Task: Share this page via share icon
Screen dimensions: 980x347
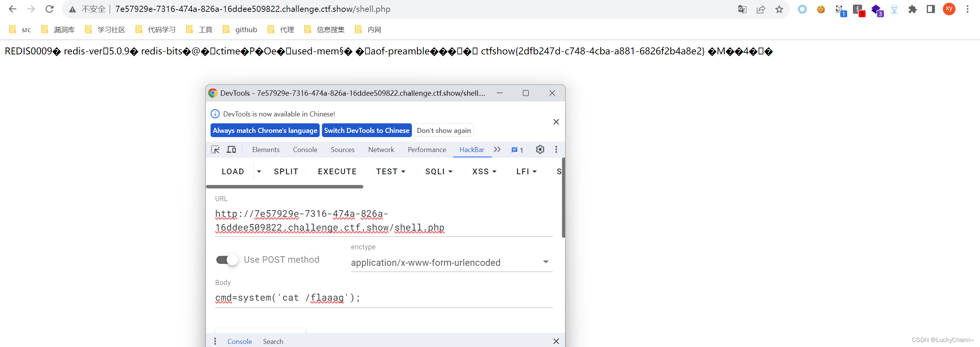Action: [x=761, y=10]
